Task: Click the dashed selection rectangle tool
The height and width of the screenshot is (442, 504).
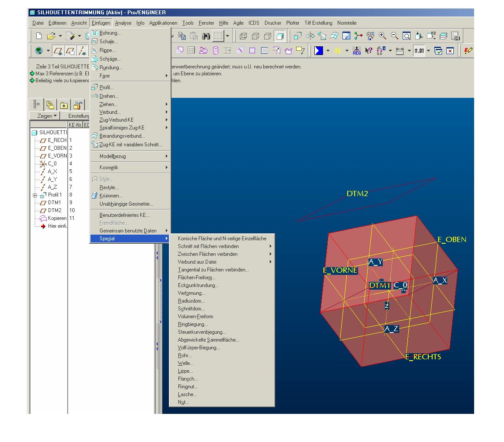Action: tap(218, 36)
